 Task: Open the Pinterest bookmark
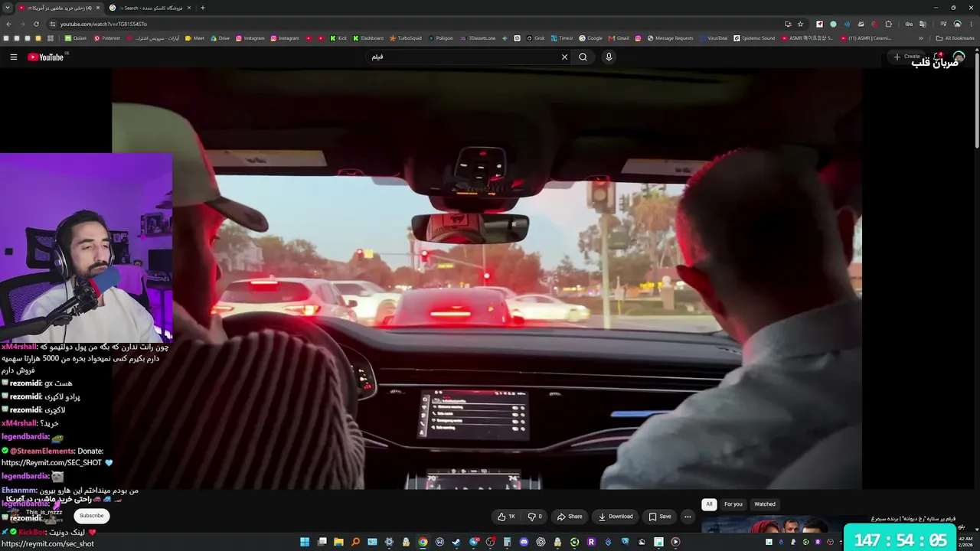pos(107,38)
